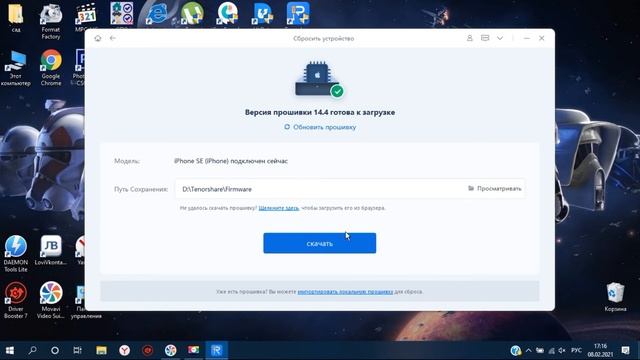Click the Щелкните здесь browser download link
Viewport: 640px width, 360px height.
point(279,208)
